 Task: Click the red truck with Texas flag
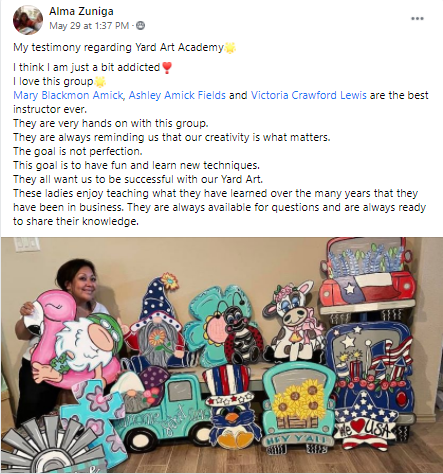367,277
